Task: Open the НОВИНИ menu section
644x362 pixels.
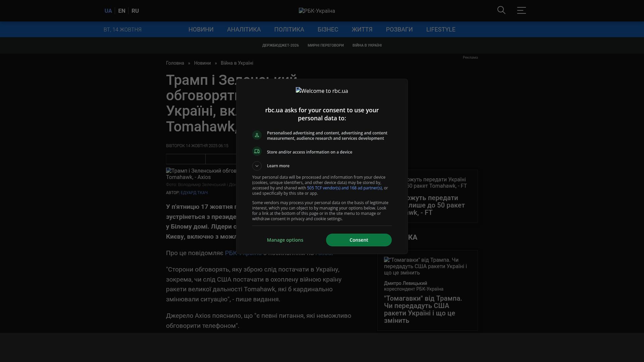Action: click(x=201, y=29)
